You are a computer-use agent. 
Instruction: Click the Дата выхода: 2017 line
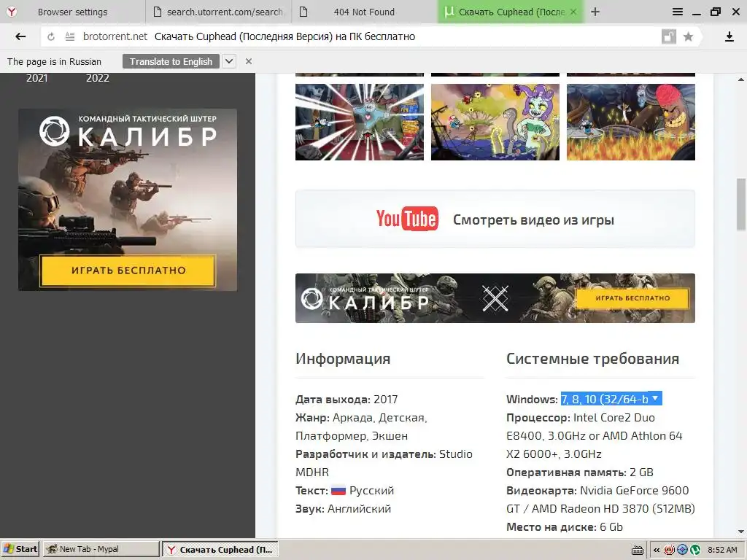347,399
